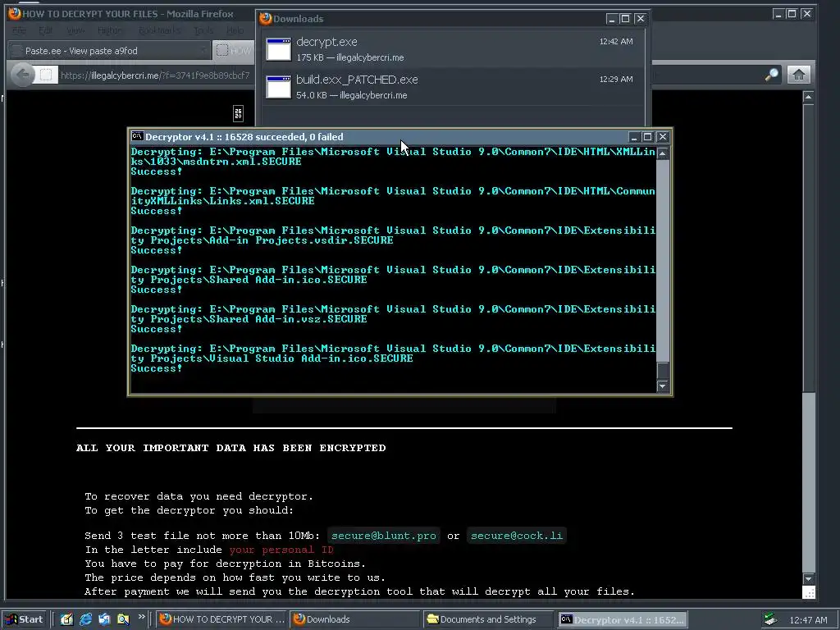Screen dimensions: 840x630
Task: Click 'Shared Add-in.vsz.SECURE' console line
Action: 249,319
